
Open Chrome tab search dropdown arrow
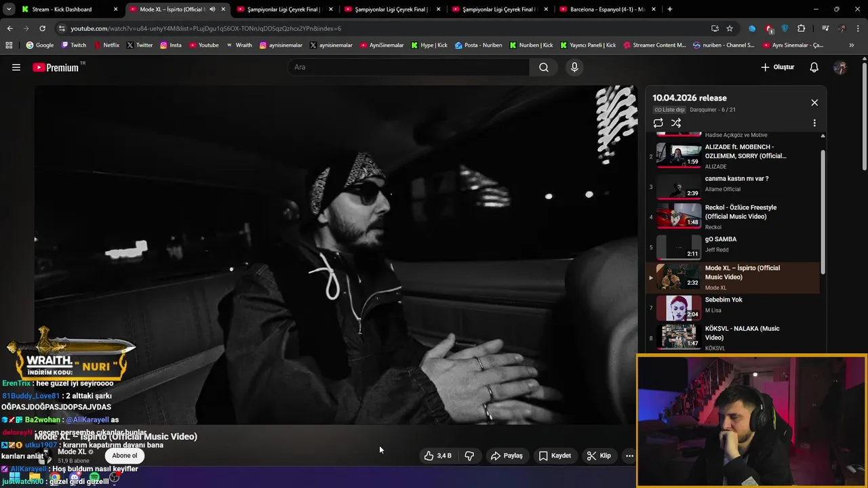click(x=9, y=9)
